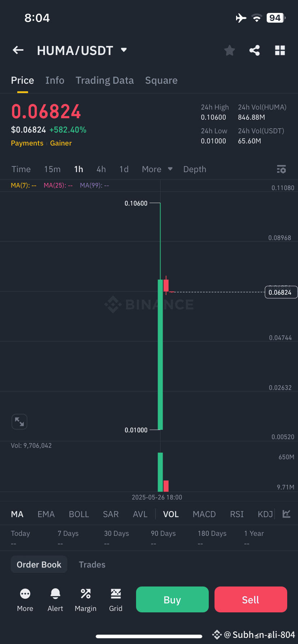Open chart settings icon
The height and width of the screenshot is (644, 298).
pyautogui.click(x=281, y=169)
